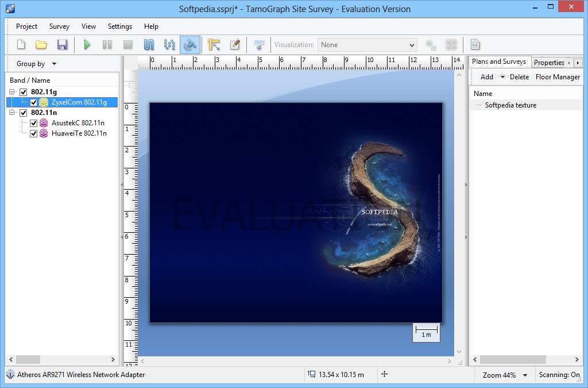Uncheck the ZyxelCom 802.11g checkbox
This screenshot has width=588, height=388.
coord(33,102)
